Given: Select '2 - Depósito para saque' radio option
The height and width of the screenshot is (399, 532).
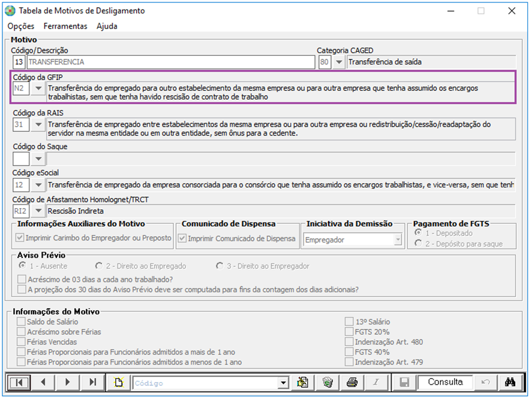Looking at the screenshot, I should [418, 244].
